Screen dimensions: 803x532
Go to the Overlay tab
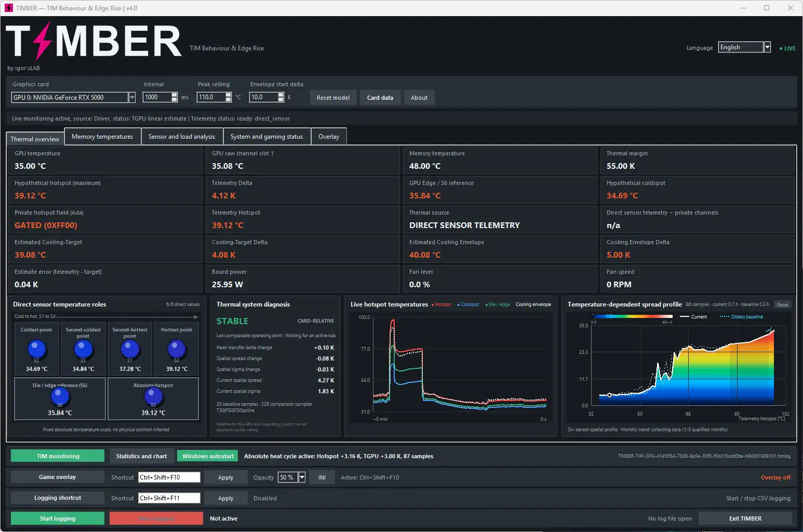[x=329, y=137]
